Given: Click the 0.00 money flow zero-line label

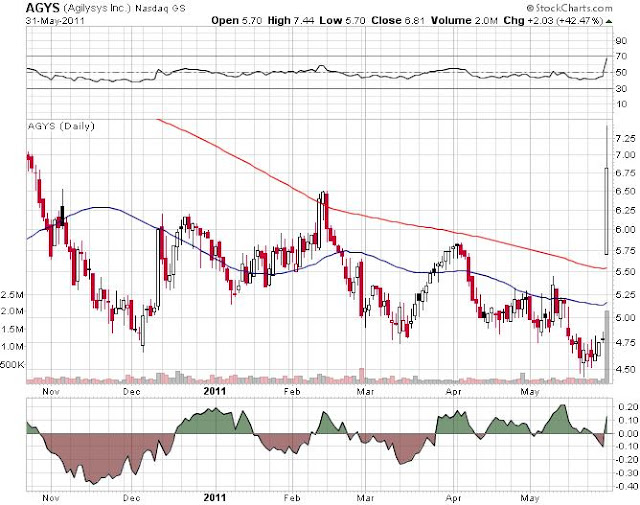Looking at the screenshot, I should [627, 433].
